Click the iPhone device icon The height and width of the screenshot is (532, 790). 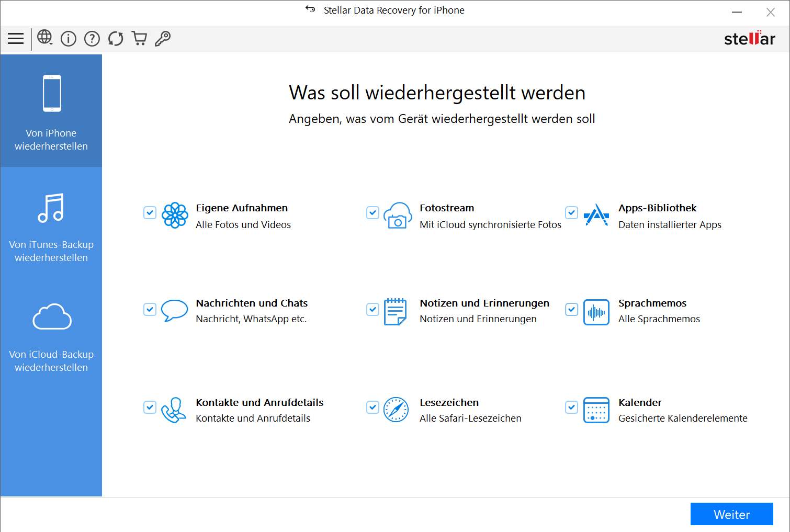pyautogui.click(x=52, y=94)
